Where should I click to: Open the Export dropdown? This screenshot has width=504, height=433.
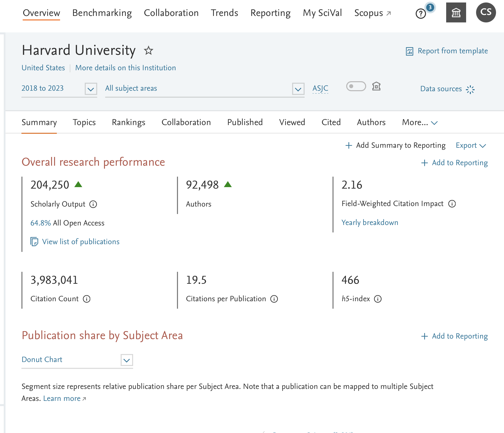click(x=471, y=145)
